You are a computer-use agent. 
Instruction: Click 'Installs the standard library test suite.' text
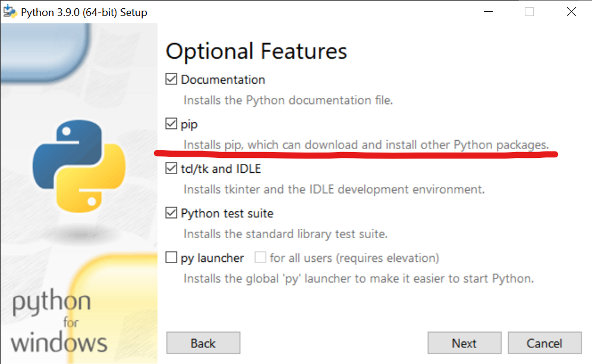[285, 234]
